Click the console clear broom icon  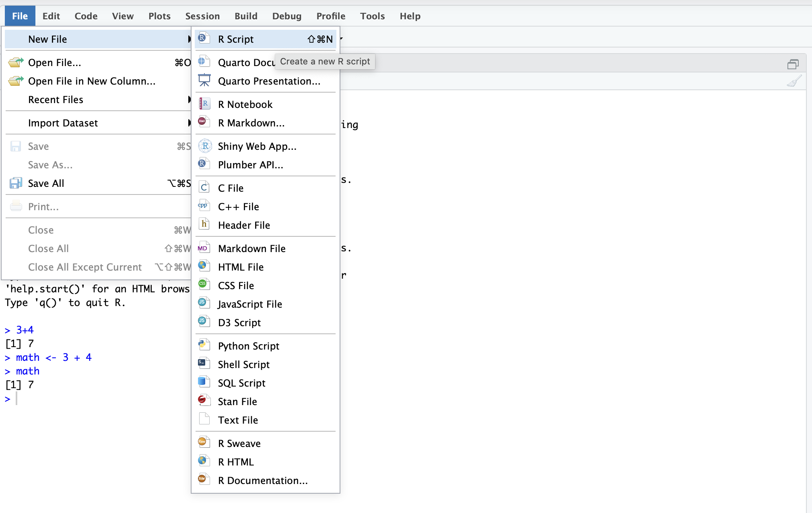tap(794, 81)
